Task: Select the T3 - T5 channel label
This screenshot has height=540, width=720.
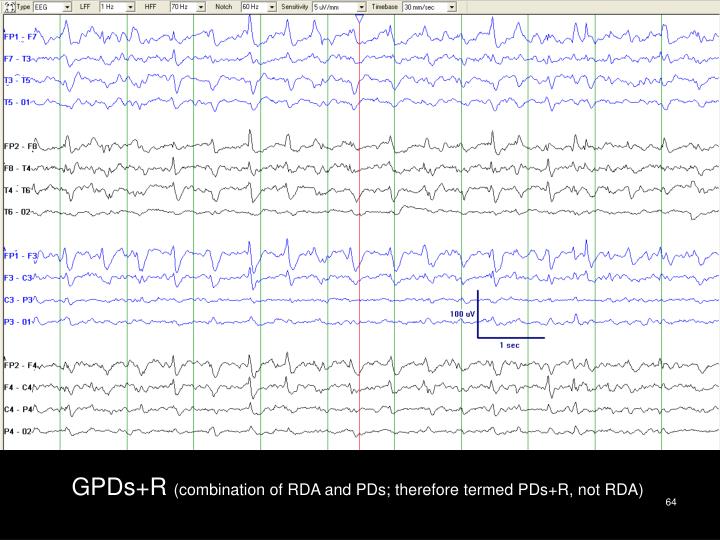Action: [x=17, y=80]
